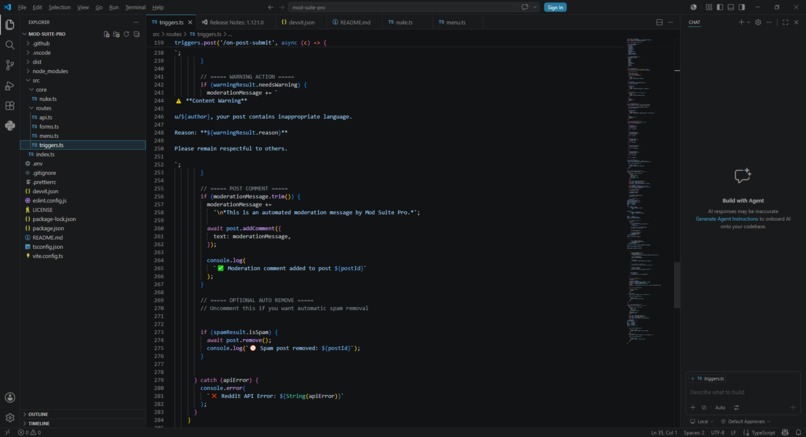The width and height of the screenshot is (806, 437).
Task: Click the Sign In button
Action: (x=555, y=7)
